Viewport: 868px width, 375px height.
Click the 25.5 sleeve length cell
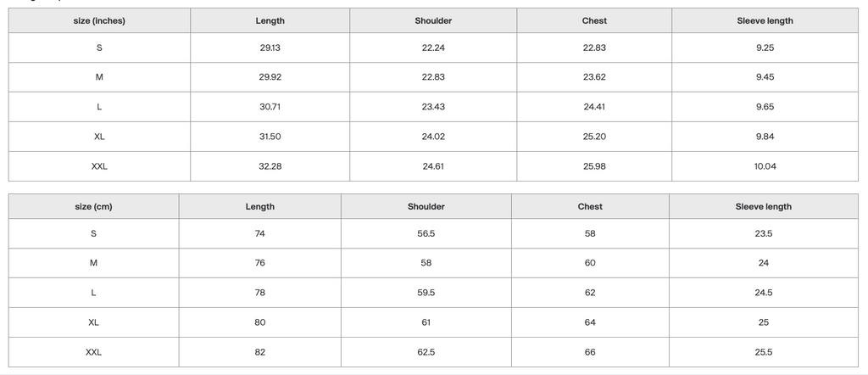pyautogui.click(x=764, y=352)
